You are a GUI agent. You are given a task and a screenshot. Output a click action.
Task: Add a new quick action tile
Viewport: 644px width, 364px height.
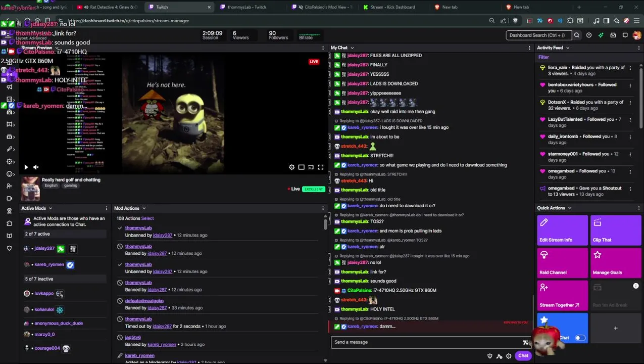pyautogui.click(x=616, y=328)
